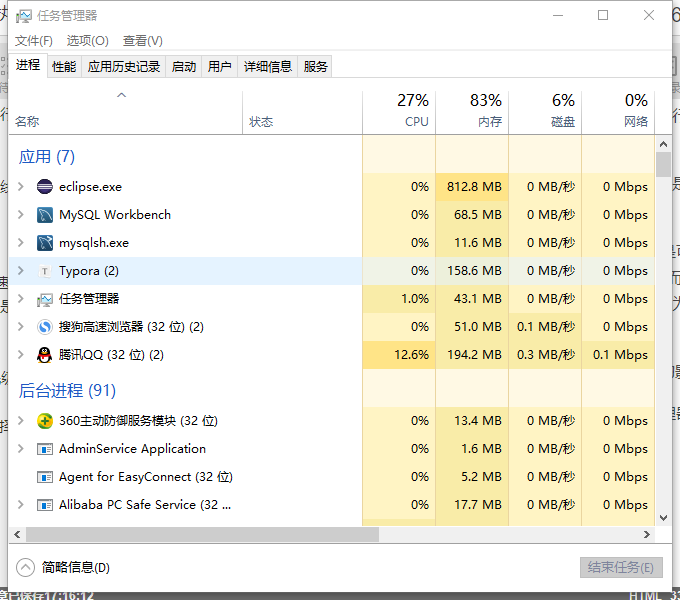The width and height of the screenshot is (680, 600).
Task: Click the eclipse.exe process icon
Action: [x=45, y=187]
